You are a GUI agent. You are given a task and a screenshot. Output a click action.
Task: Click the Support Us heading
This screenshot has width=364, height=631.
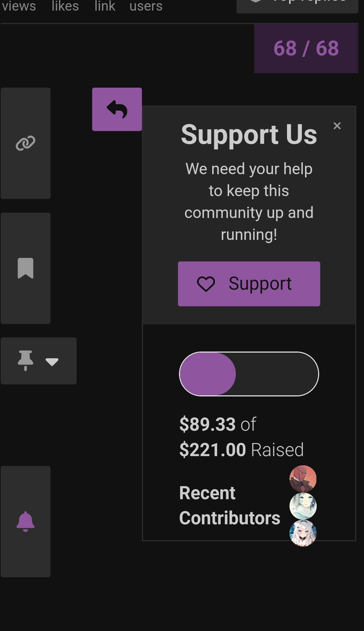coord(249,135)
